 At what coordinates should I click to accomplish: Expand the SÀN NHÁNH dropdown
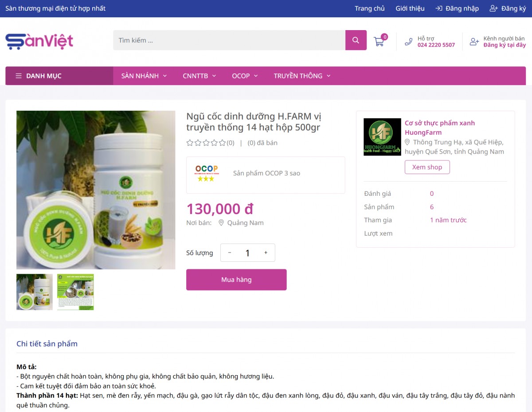144,76
